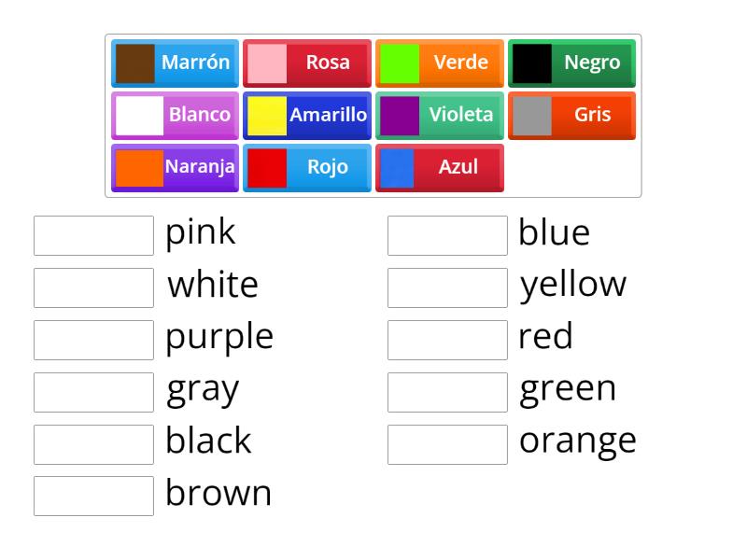Click the answer slot next to "blue"

pyautogui.click(x=447, y=234)
